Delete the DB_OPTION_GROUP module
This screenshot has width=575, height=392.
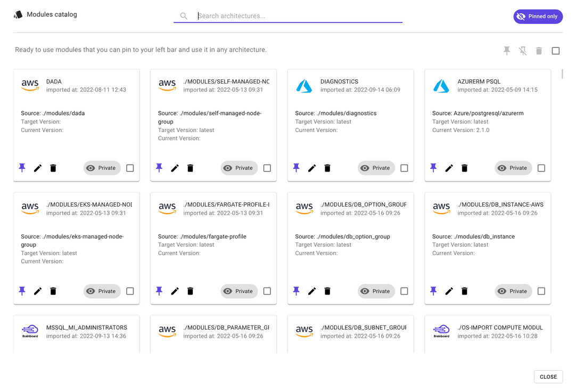(x=327, y=291)
